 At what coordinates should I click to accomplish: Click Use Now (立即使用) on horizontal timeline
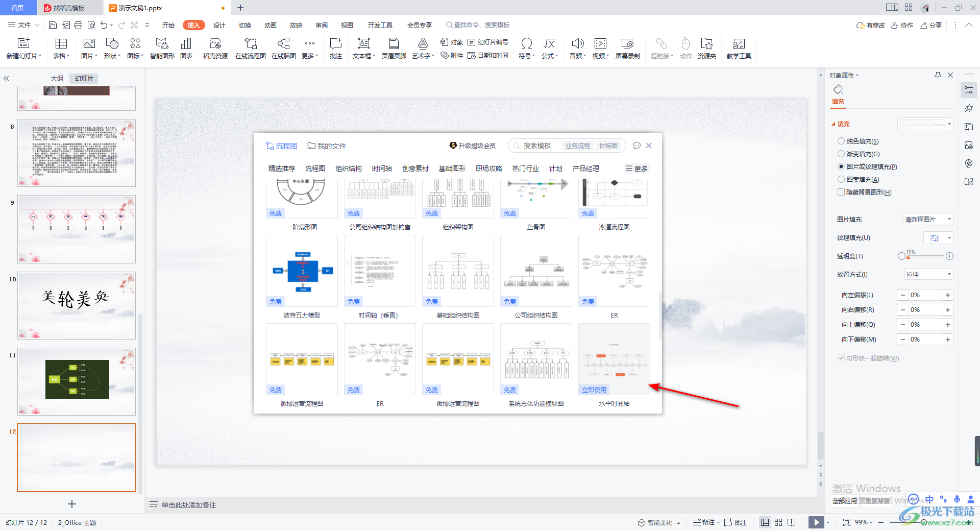(x=594, y=390)
